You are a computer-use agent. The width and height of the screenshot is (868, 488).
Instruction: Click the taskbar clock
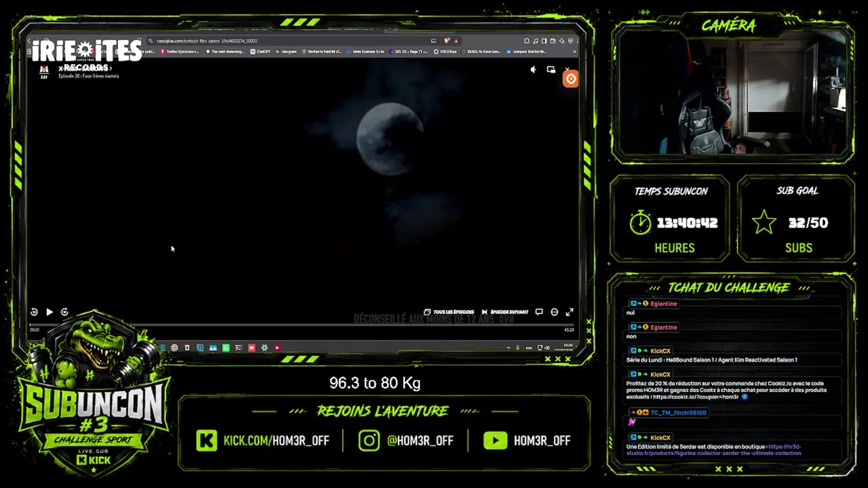(x=565, y=348)
